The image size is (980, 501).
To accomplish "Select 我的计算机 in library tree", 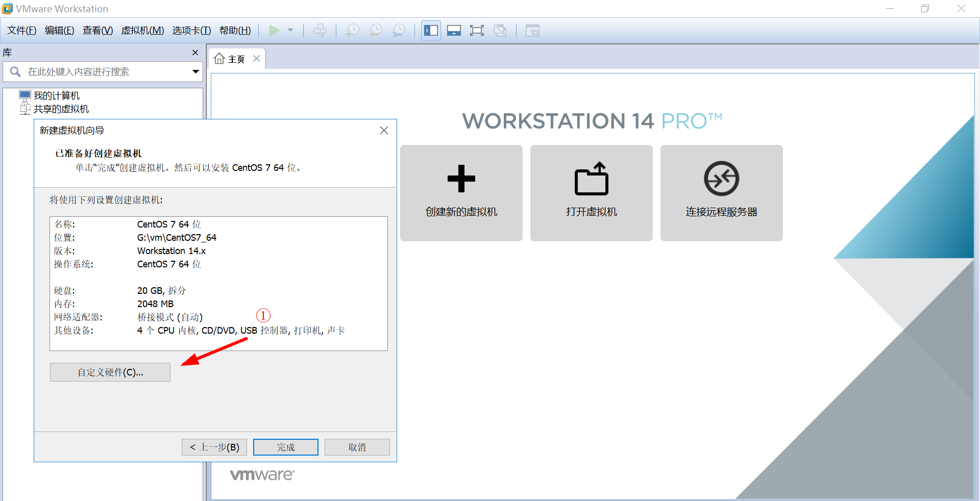I will (57, 95).
